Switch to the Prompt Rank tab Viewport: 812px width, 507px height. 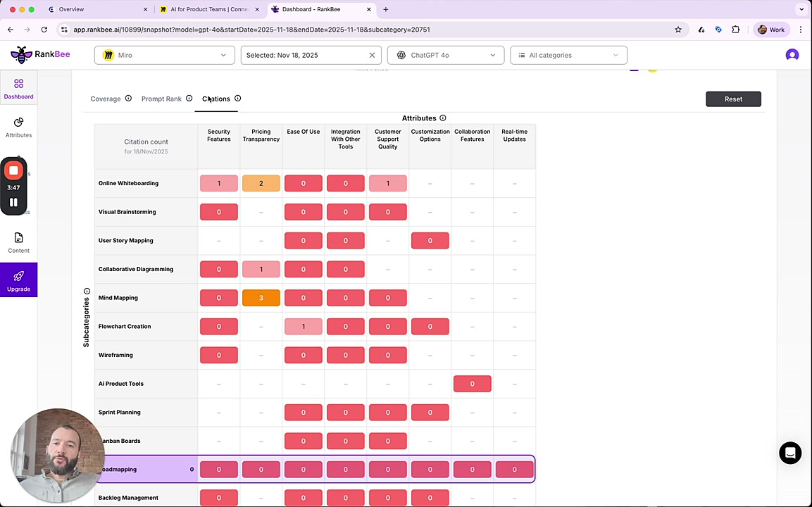(x=161, y=99)
